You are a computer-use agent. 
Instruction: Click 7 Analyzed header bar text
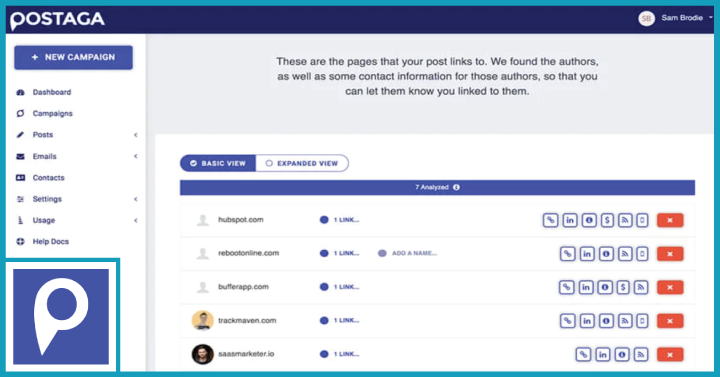(x=432, y=187)
